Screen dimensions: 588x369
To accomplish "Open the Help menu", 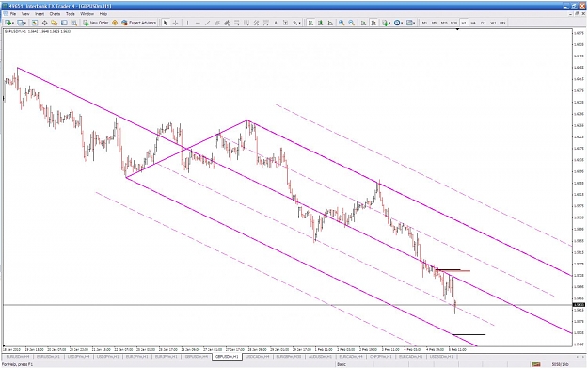I will click(x=103, y=14).
